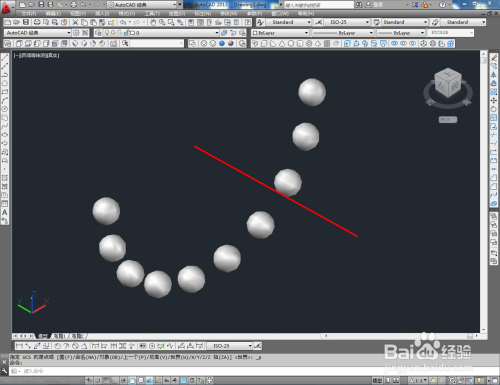Click Open folder in standard toolbar
500x385 pixels.
(16, 22)
